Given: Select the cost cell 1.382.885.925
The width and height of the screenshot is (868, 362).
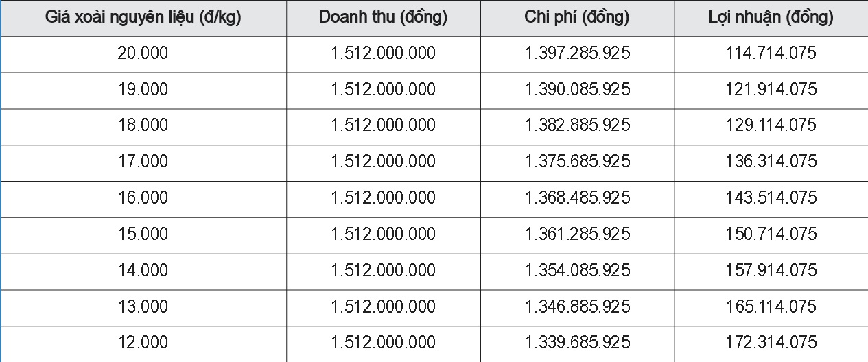Looking at the screenshot, I should (577, 127).
